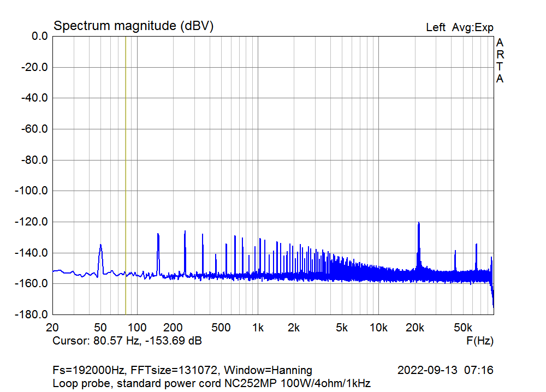Click the '2022-09-13 07:16' timestamp
Screen dimensions: 546x392
[445, 370]
